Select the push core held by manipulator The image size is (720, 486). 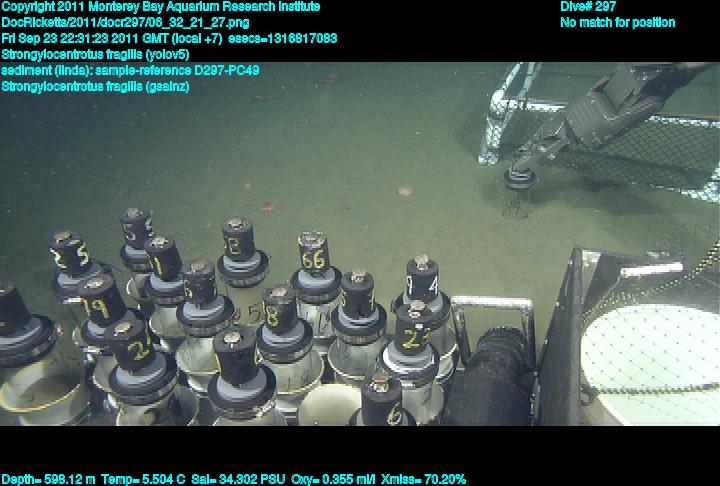tap(519, 190)
